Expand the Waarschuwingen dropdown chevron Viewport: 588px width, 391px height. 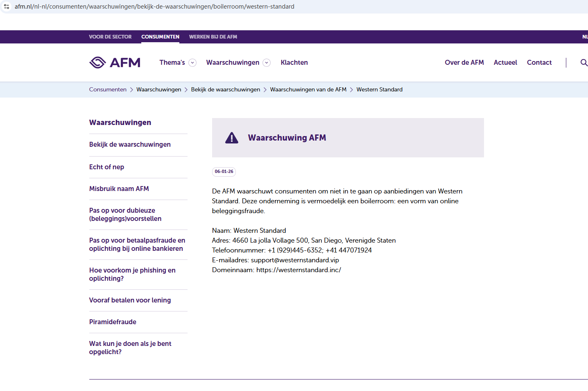[267, 63]
